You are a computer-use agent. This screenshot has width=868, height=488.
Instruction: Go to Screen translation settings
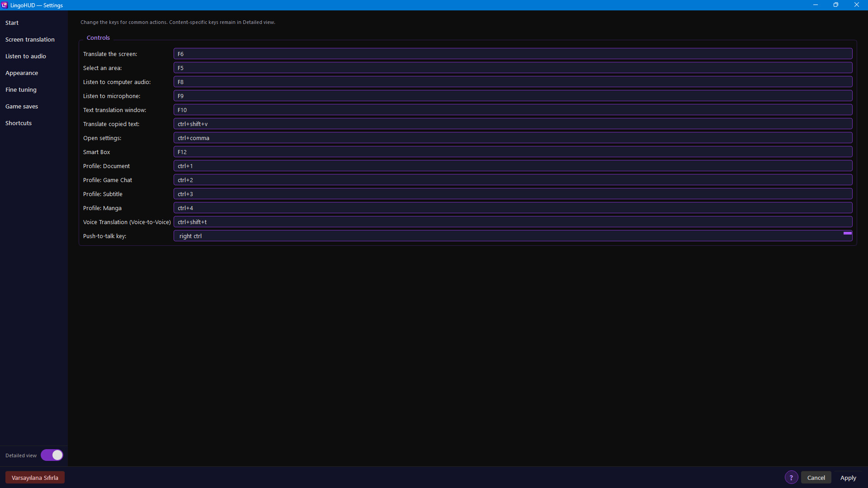click(30, 39)
